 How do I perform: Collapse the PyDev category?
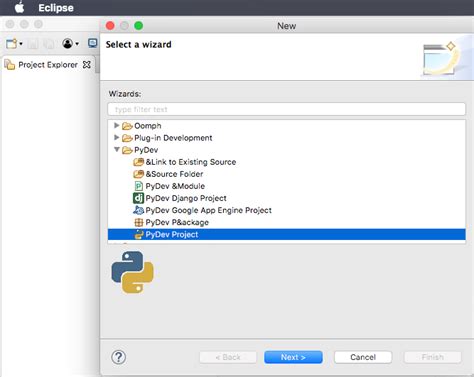pos(117,150)
